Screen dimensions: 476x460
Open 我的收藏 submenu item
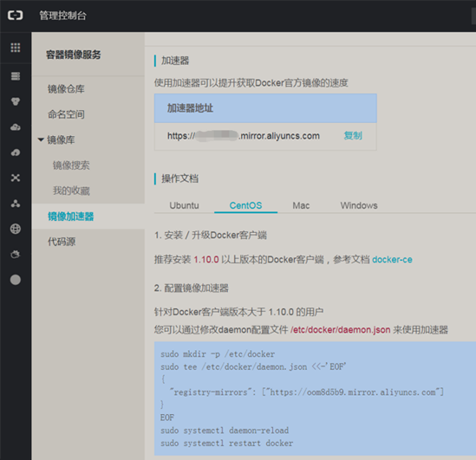click(71, 191)
